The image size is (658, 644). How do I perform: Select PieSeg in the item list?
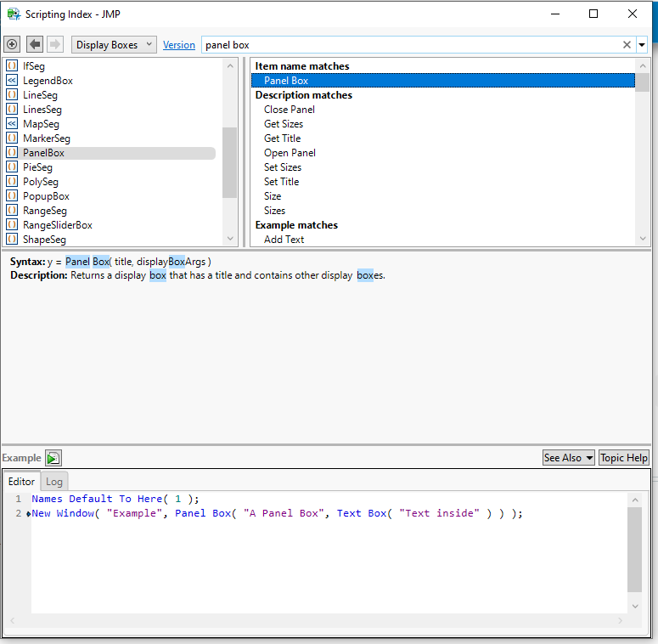[x=37, y=167]
